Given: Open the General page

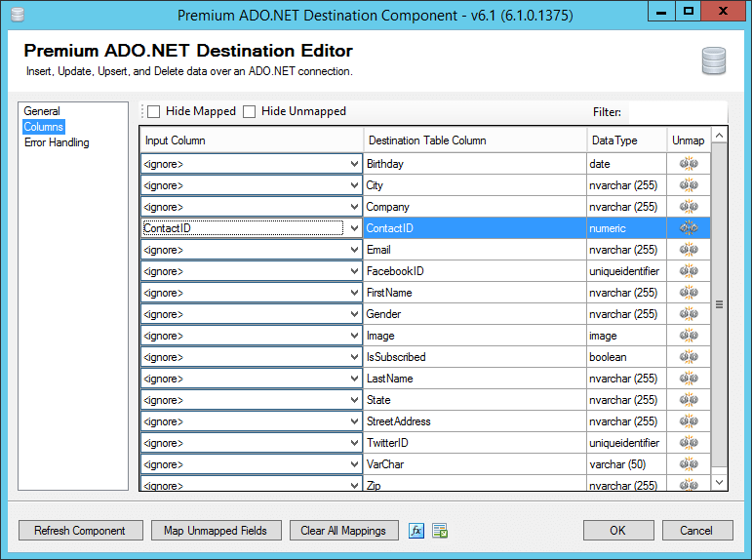Looking at the screenshot, I should [42, 111].
